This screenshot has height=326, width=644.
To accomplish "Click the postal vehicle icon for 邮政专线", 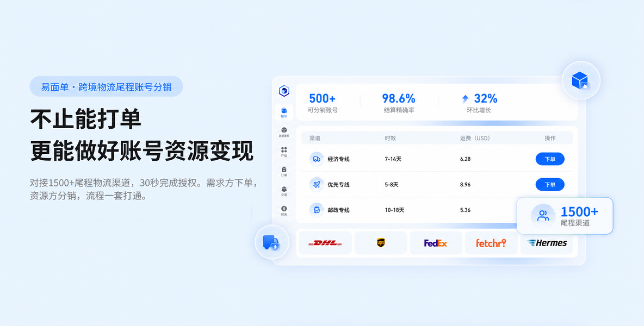I will coord(317,210).
